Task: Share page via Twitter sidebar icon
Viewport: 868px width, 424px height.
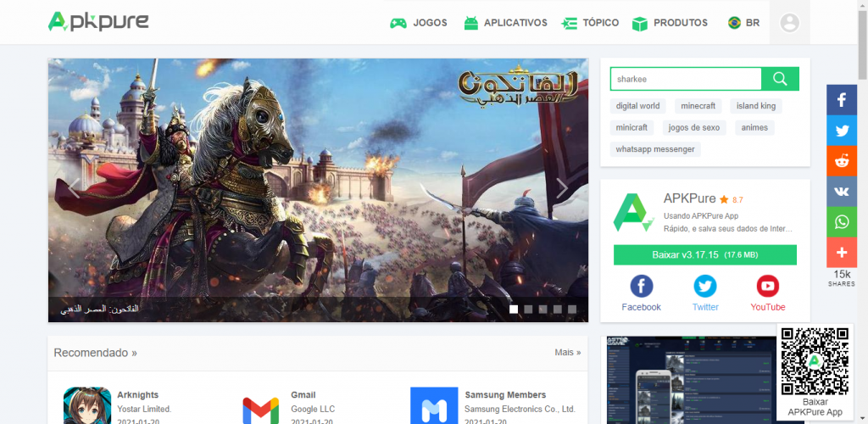Action: pyautogui.click(x=842, y=131)
